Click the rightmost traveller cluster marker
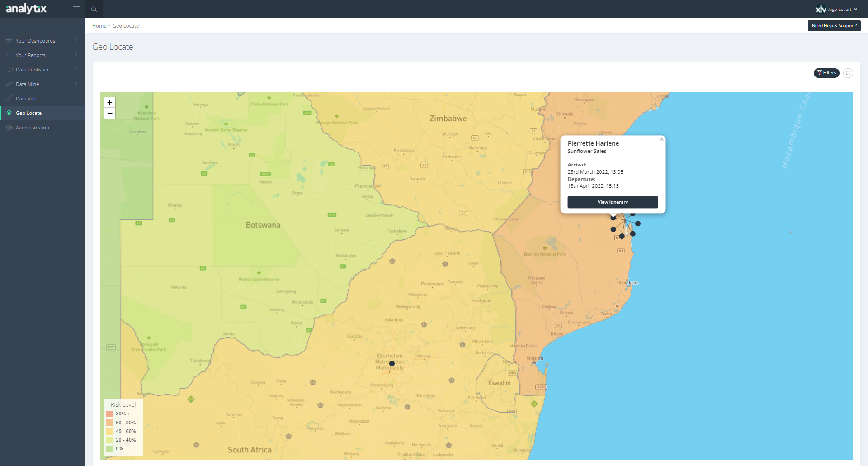Viewport: 868px width, 466px height. pyautogui.click(x=638, y=223)
